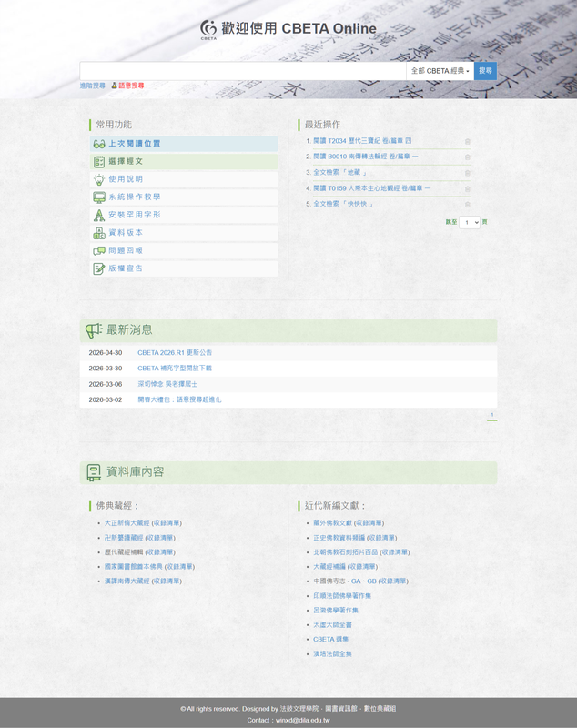This screenshot has width=577, height=728.
Task: Open 收錄清單 next to 大正新脩大藏經
Action: point(167,522)
